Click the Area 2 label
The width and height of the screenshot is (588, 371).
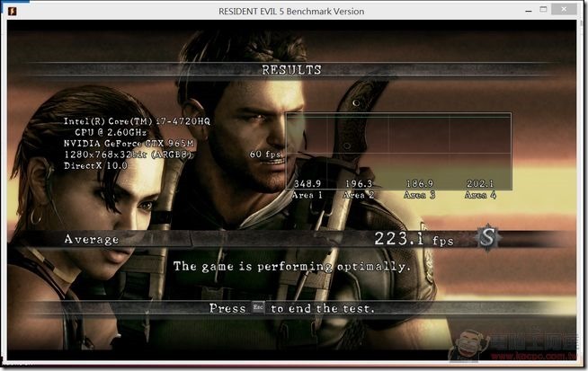point(359,195)
